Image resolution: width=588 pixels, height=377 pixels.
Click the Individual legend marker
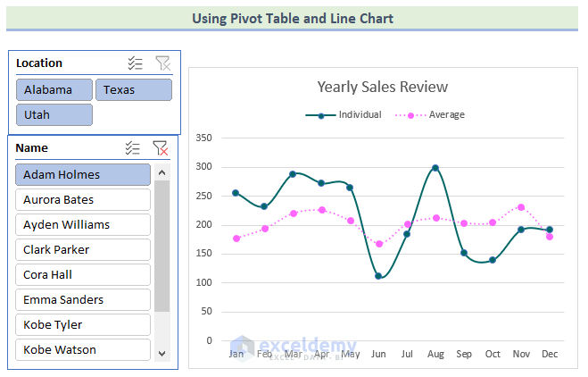pos(320,115)
